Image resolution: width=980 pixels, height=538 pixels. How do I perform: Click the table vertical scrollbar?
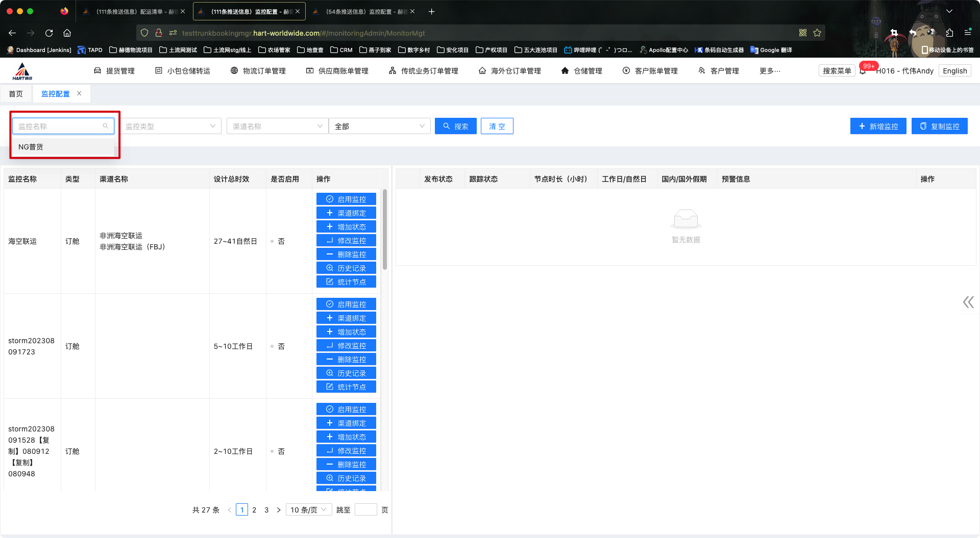tap(385, 229)
